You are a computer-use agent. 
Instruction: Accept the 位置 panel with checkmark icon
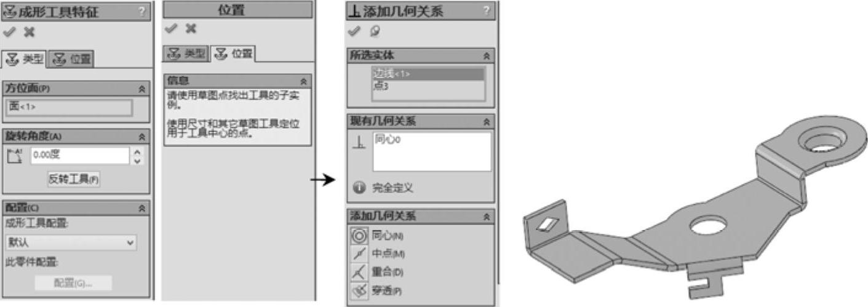(x=170, y=28)
